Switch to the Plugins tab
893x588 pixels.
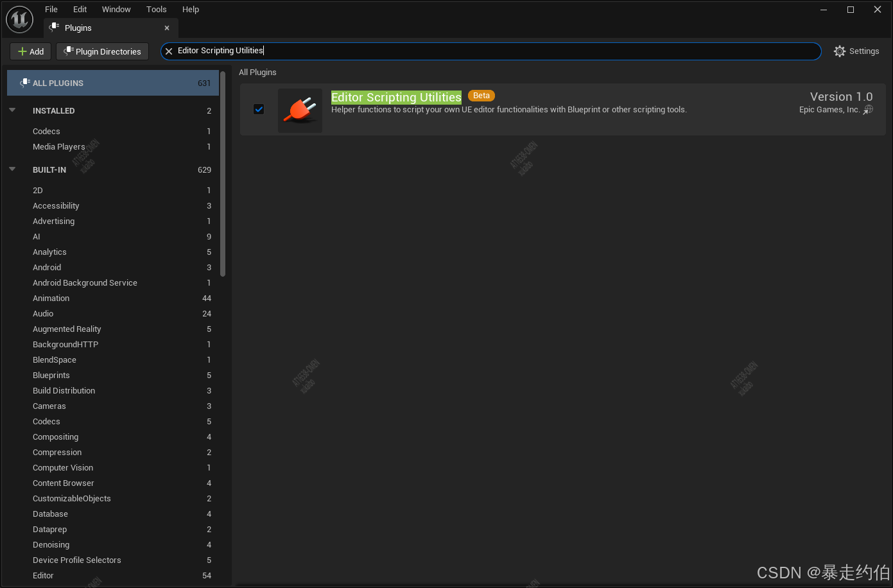point(111,28)
